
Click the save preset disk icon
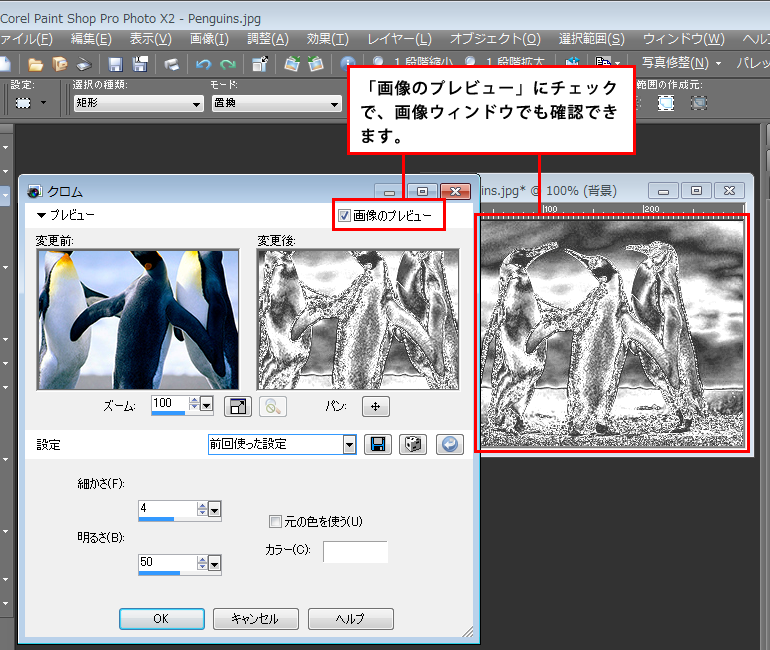point(378,445)
